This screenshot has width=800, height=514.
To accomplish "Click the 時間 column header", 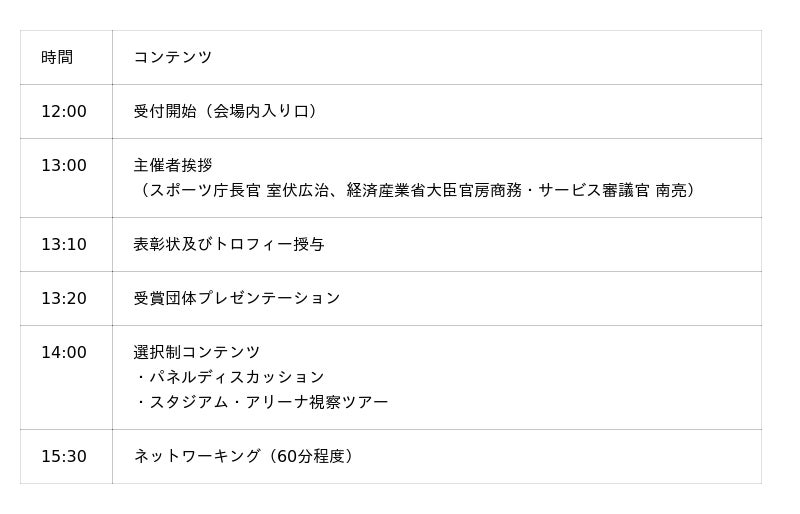I will [x=57, y=57].
